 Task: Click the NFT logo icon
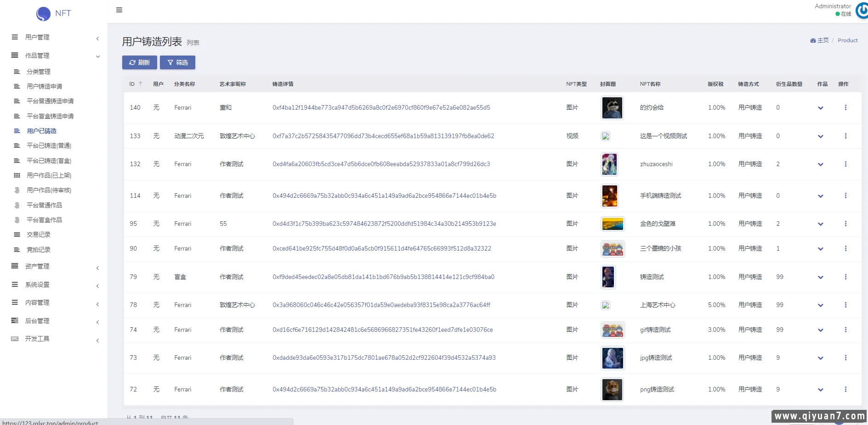[x=43, y=14]
